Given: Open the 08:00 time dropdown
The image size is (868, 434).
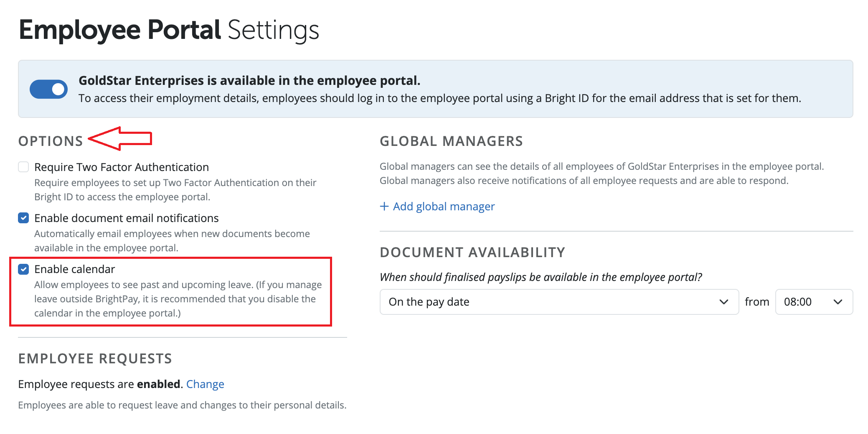Looking at the screenshot, I should coord(814,302).
